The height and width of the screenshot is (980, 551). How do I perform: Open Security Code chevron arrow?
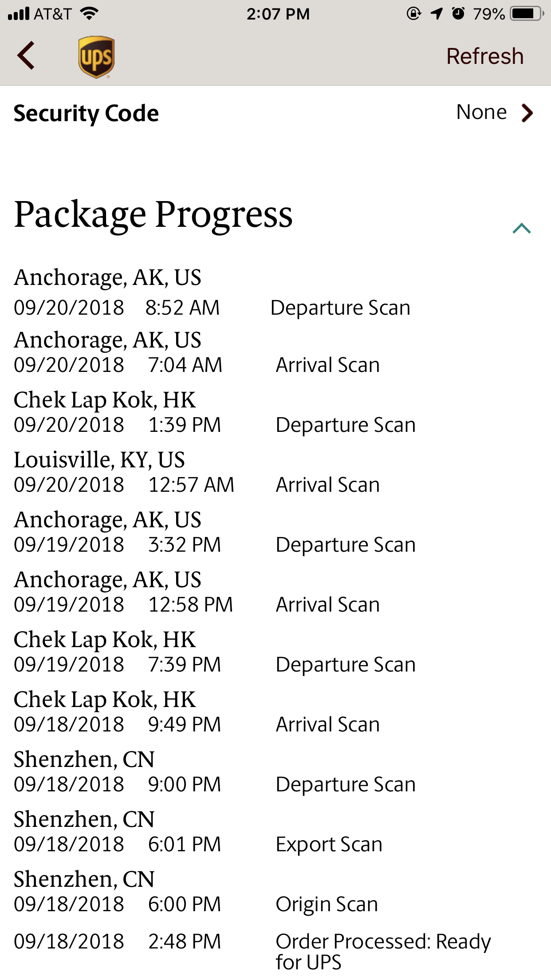tap(527, 113)
